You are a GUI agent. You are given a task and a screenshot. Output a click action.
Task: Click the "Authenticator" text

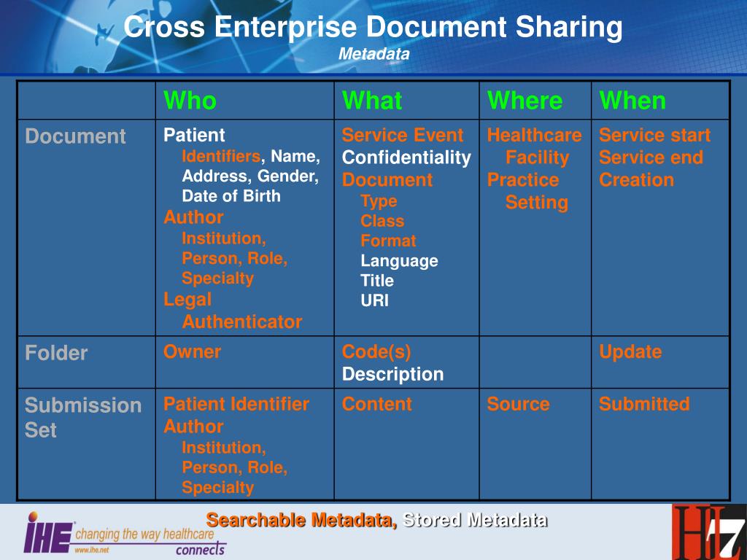(242, 322)
